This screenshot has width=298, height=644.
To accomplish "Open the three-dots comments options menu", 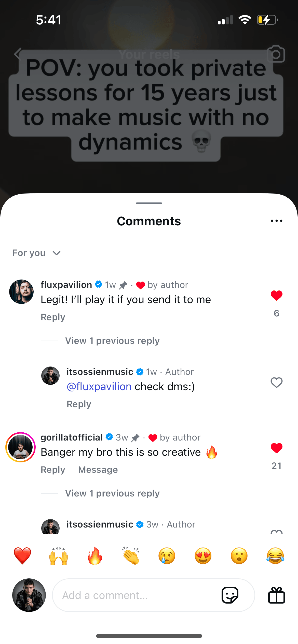I will coord(276,221).
